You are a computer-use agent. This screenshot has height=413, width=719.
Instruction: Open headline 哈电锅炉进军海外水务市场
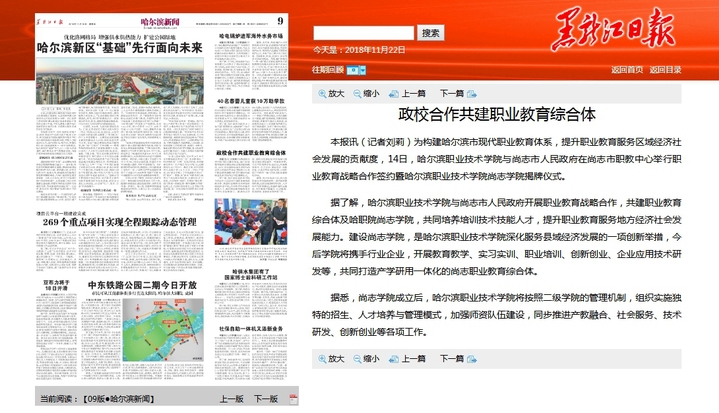click(x=251, y=36)
